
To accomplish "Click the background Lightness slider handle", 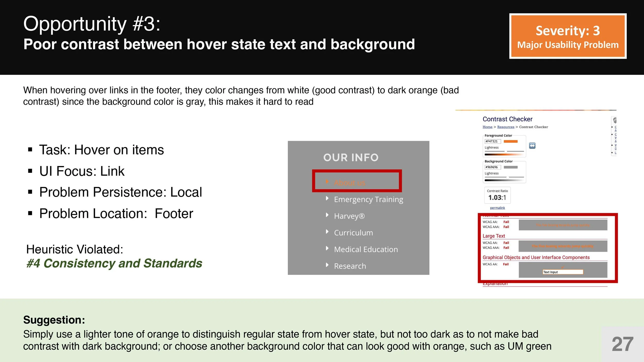I will (x=507, y=177).
